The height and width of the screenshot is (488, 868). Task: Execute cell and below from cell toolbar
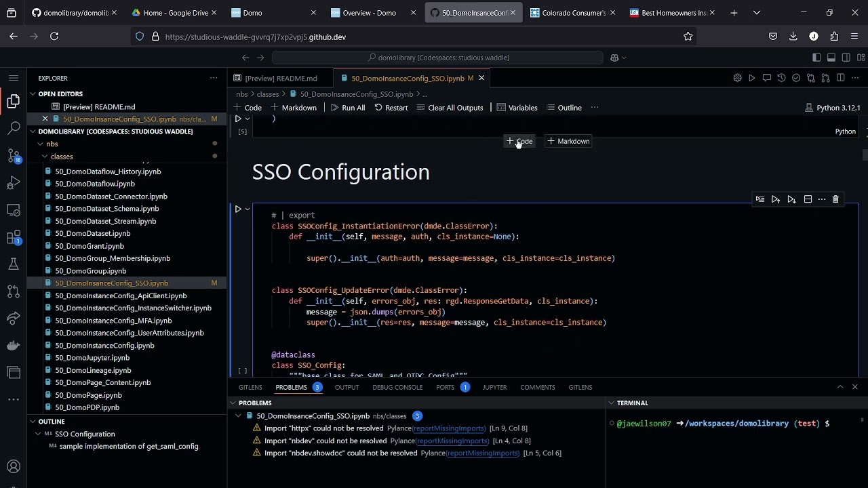(x=791, y=199)
